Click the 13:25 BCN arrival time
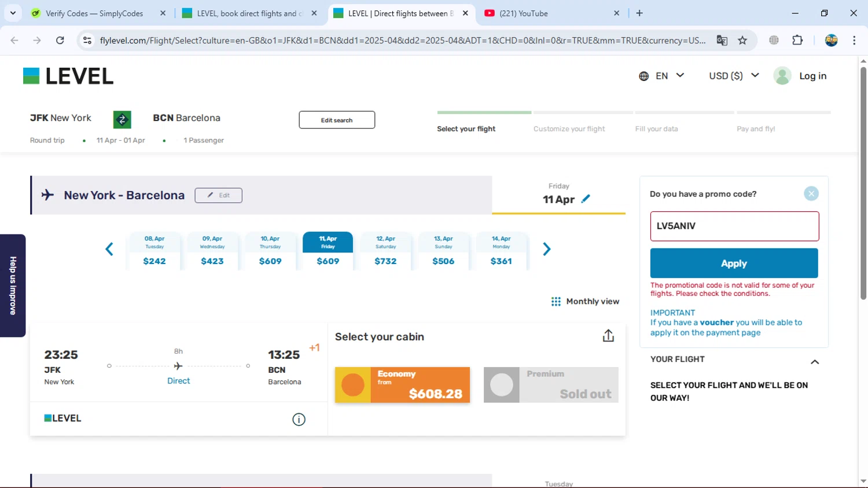The width and height of the screenshot is (868, 488). 284,355
